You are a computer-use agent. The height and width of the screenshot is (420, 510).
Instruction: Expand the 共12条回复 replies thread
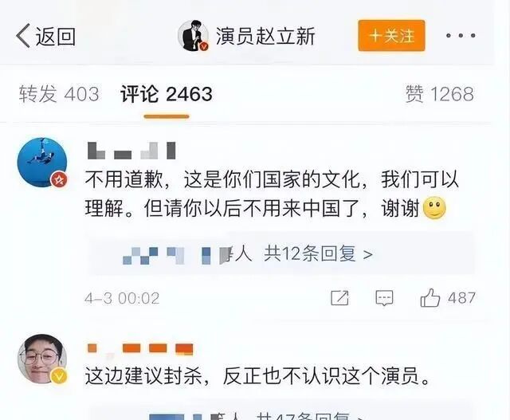tap(318, 253)
